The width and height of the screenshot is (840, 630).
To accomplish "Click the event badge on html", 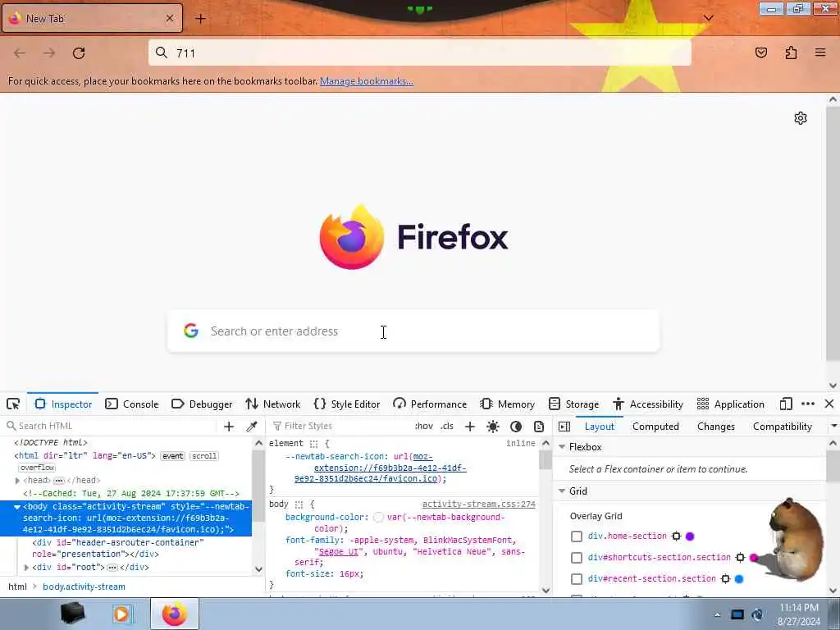I will [x=172, y=456].
